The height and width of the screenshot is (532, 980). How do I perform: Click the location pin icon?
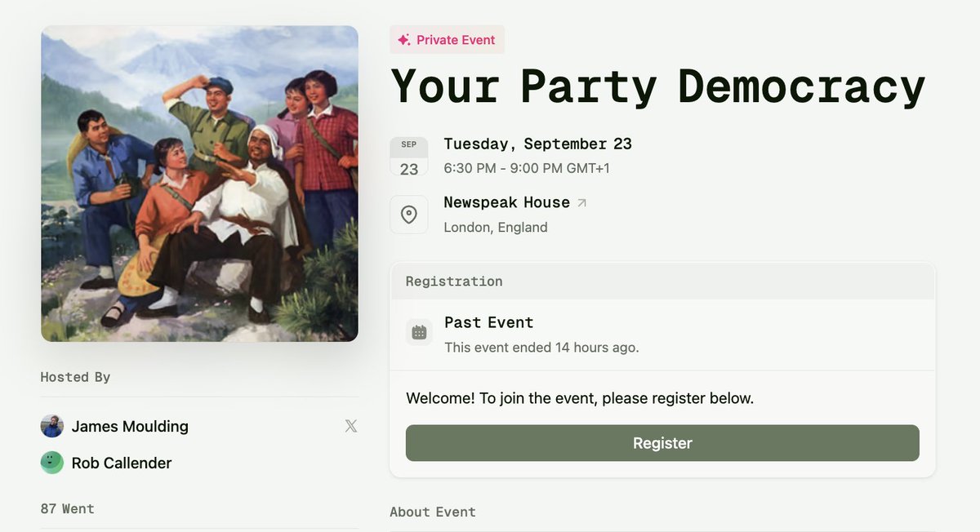409,215
